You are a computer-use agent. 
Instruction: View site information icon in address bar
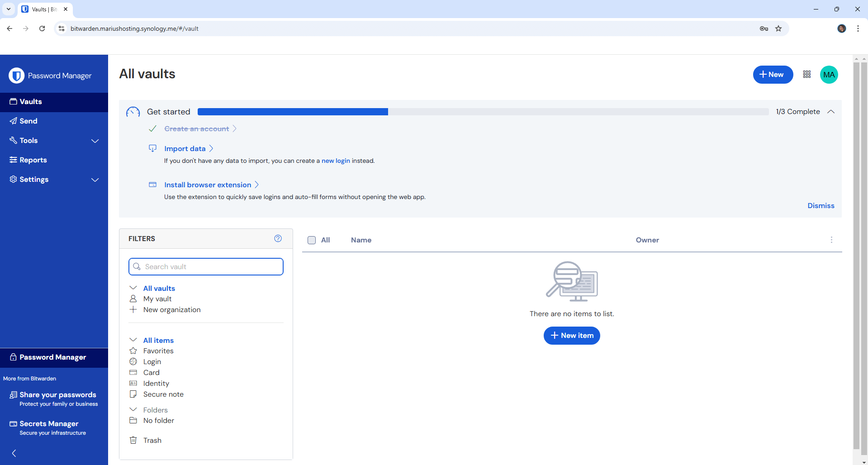62,28
